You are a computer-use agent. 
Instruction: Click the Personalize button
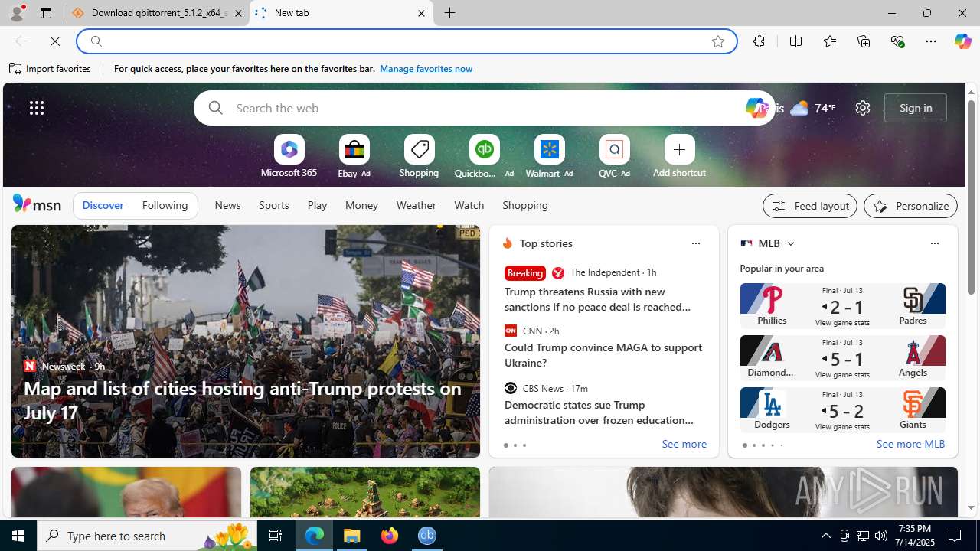pos(910,206)
